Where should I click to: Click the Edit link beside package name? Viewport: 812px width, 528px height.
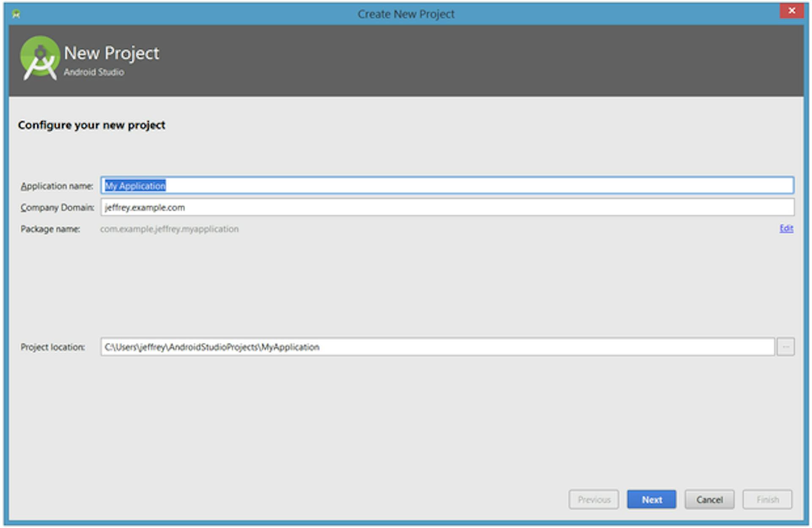pyautogui.click(x=786, y=228)
